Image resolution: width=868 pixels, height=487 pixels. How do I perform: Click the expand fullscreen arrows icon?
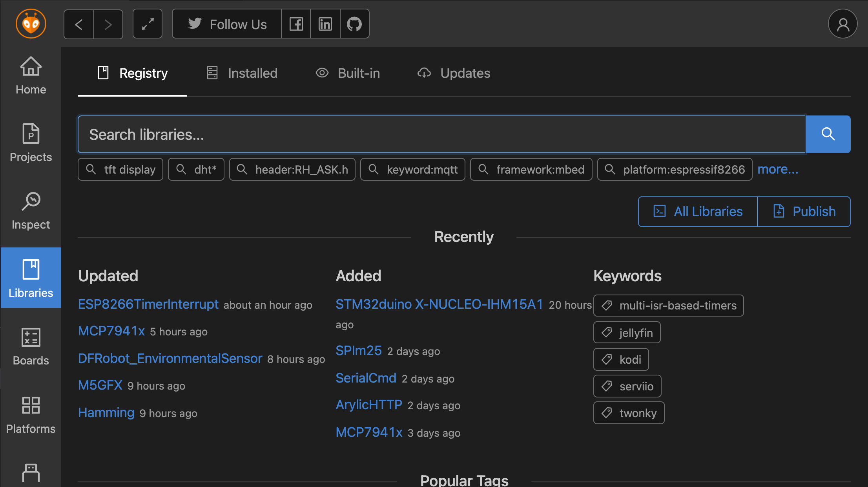(x=148, y=24)
